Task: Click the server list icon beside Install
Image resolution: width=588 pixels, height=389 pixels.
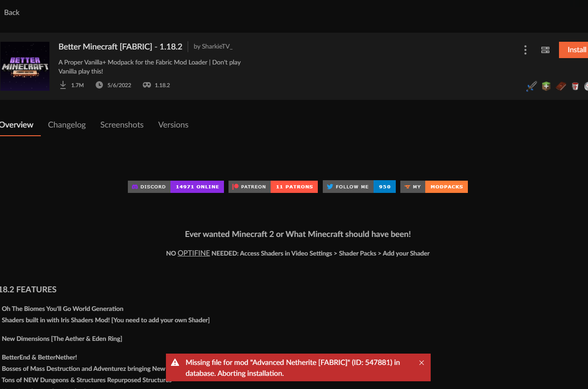Action: pos(545,50)
